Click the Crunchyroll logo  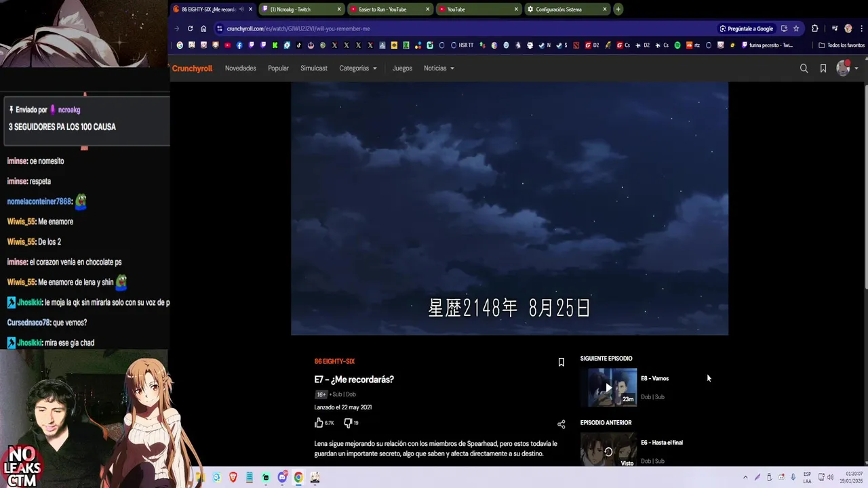(192, 68)
